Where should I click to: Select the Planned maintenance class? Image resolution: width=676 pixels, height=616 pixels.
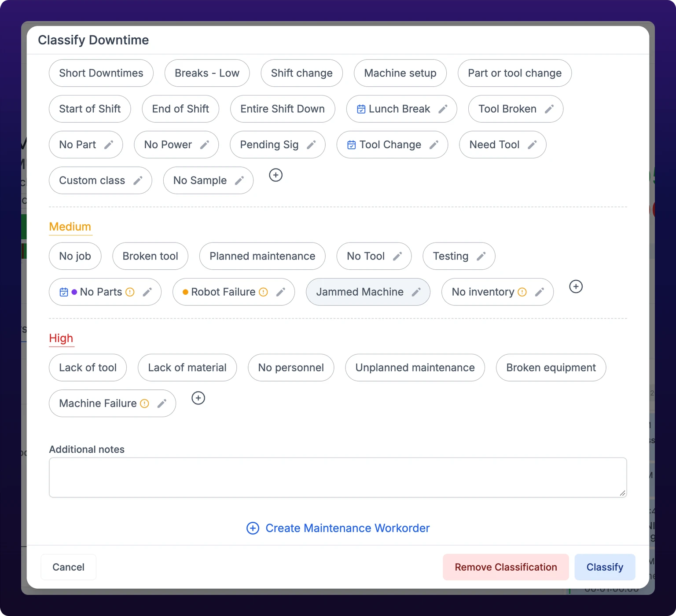point(262,256)
